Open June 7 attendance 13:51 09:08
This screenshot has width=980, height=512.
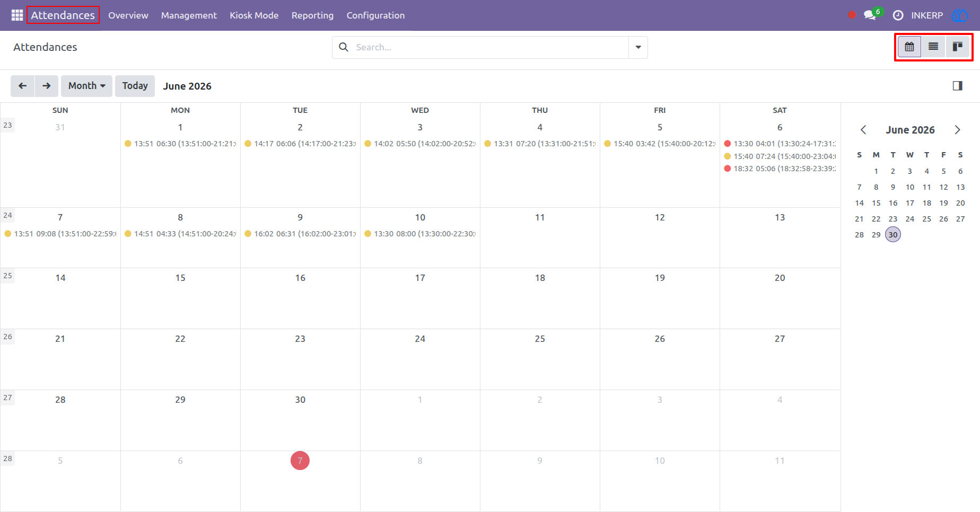[60, 234]
